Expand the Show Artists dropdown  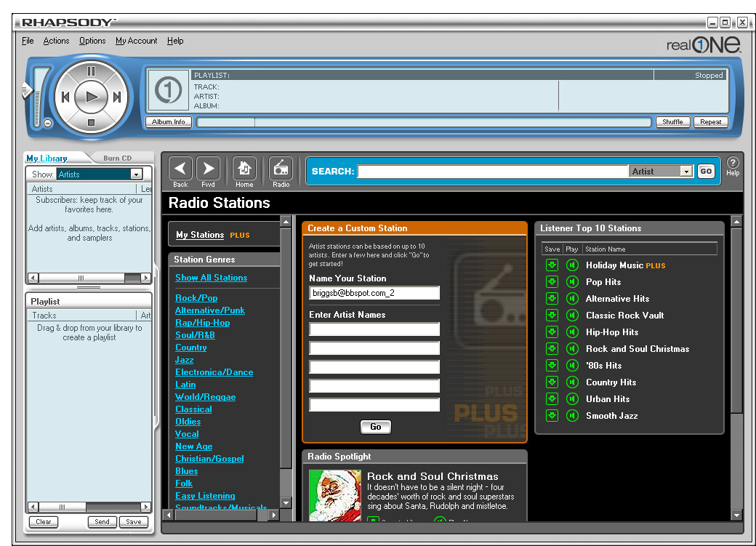coord(137,174)
